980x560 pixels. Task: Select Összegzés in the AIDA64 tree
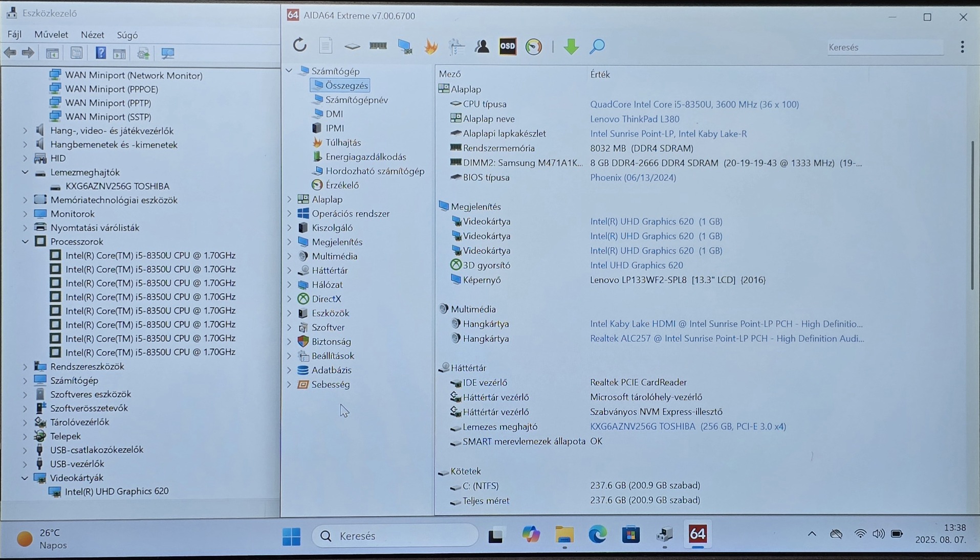340,85
